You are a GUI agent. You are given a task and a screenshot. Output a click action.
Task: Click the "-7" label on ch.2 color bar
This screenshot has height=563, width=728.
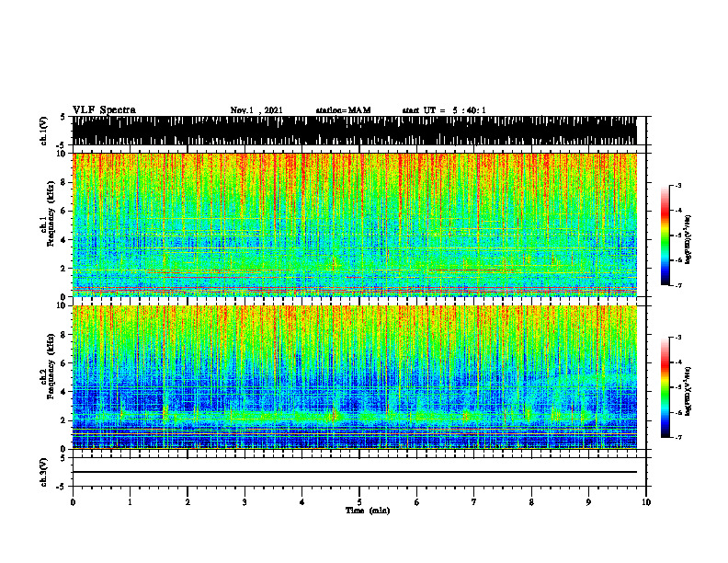point(678,437)
